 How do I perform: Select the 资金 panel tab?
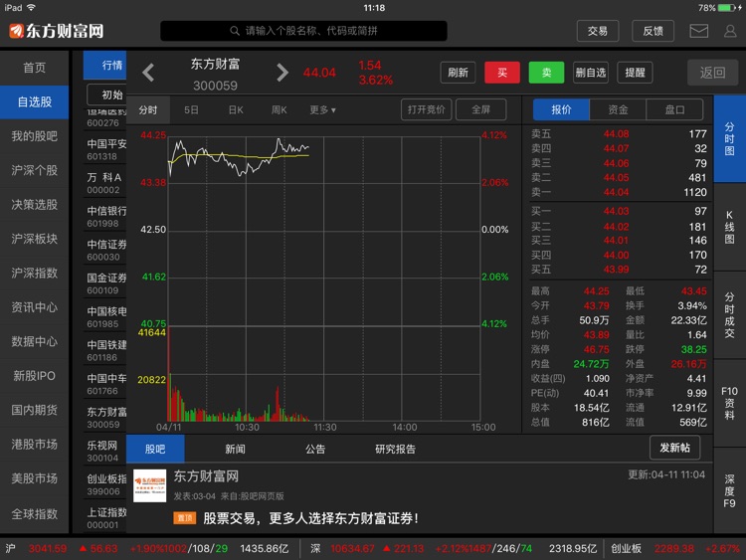pos(618,109)
